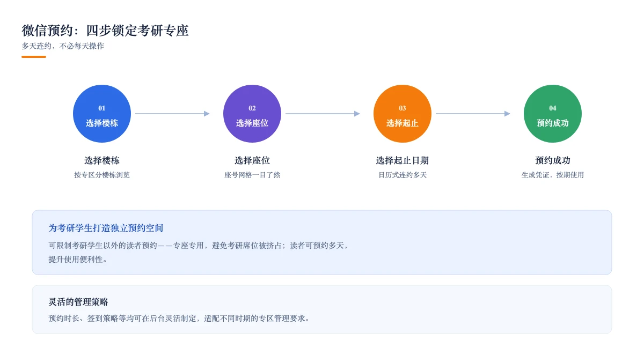Select the slide title 微信预约：四步锁定考研专座
644x362 pixels.
[x=105, y=31]
